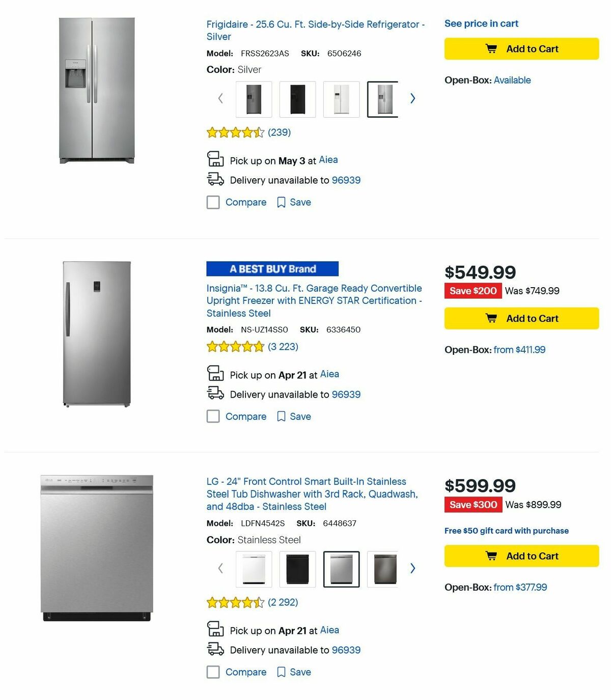Open the Open-Box Available link for the Frigidaire

coord(513,80)
